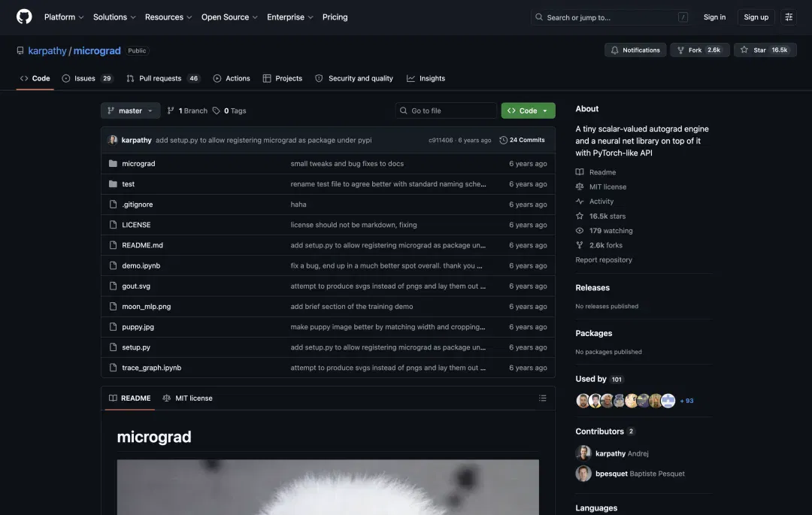Click the test folder icon
Screen dimensions: 812x515
click(x=113, y=183)
